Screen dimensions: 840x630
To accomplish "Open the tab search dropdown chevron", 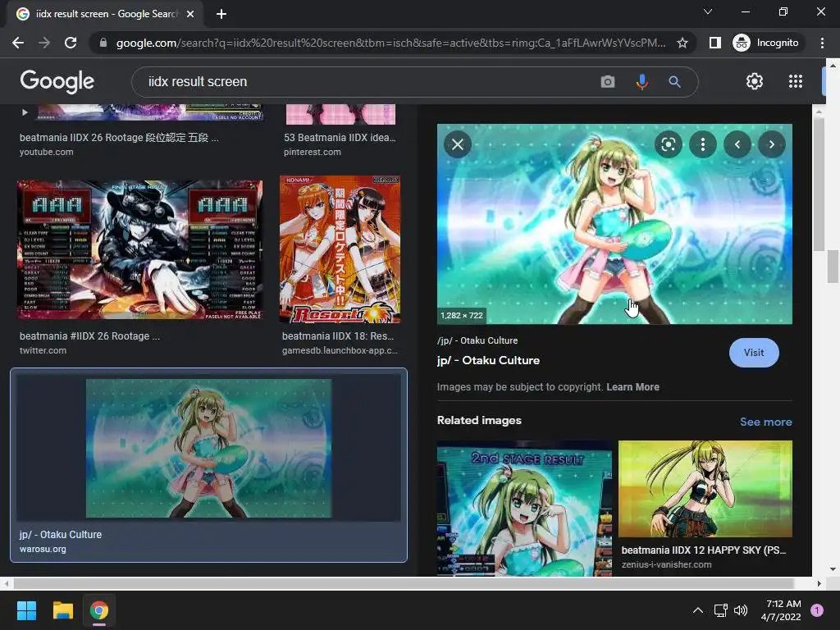I will coord(708,11).
